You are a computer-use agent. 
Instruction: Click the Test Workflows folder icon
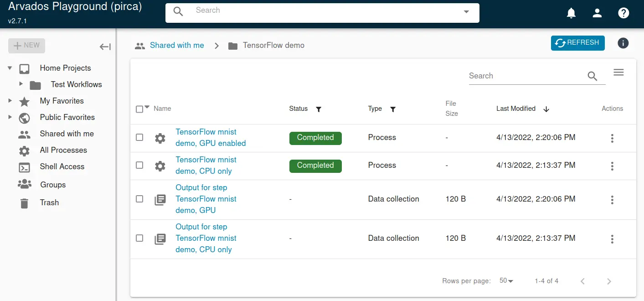coord(35,85)
